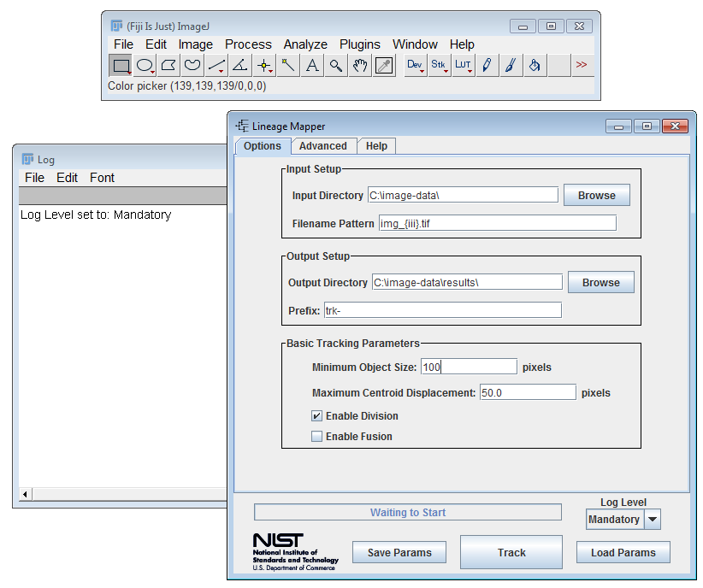
Task: Open the Plugins menu
Action: [359, 44]
